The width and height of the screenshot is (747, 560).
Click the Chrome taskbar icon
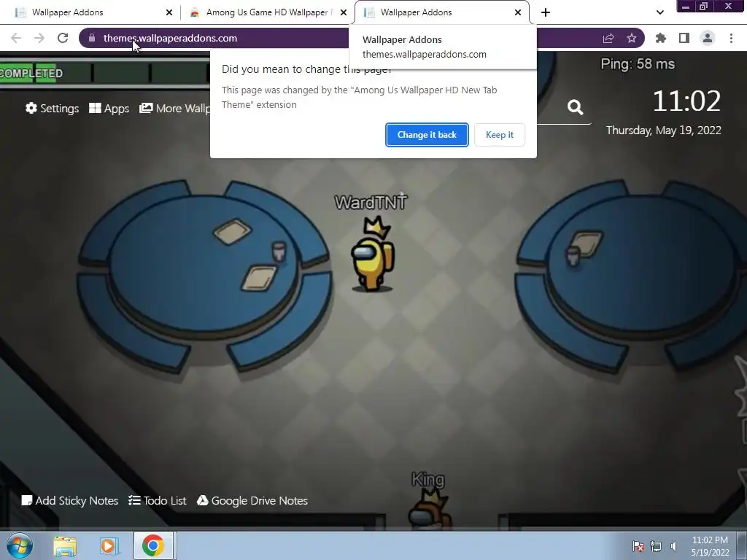click(152, 545)
